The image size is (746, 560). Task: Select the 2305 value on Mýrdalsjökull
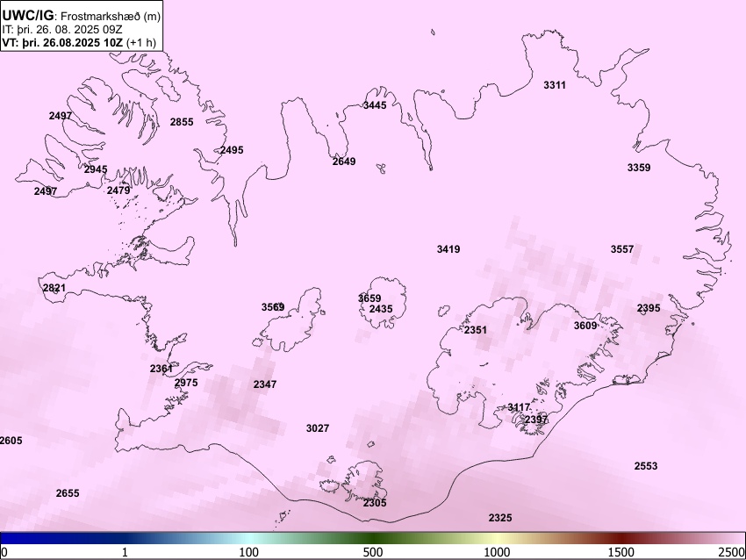pyautogui.click(x=375, y=503)
